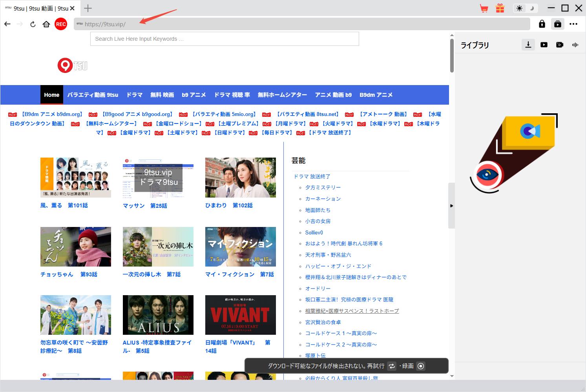Open the three-dots more menu

point(573,24)
